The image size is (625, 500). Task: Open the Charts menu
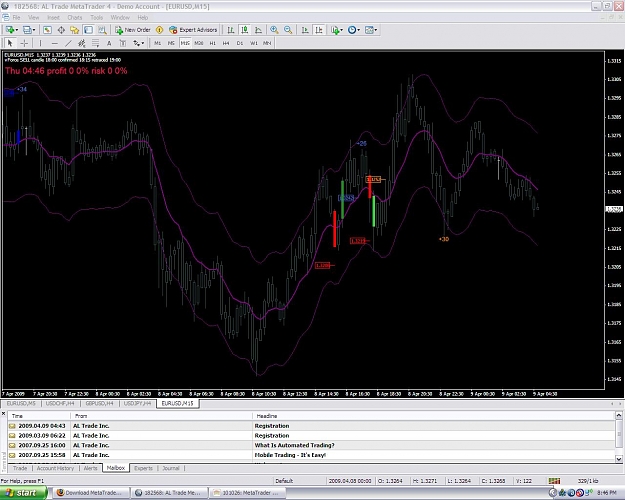(x=75, y=18)
